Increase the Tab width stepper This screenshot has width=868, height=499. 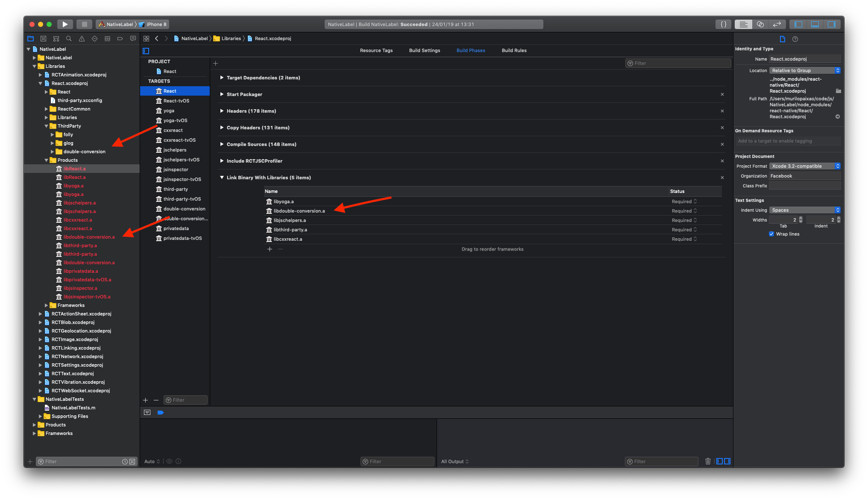tap(801, 218)
